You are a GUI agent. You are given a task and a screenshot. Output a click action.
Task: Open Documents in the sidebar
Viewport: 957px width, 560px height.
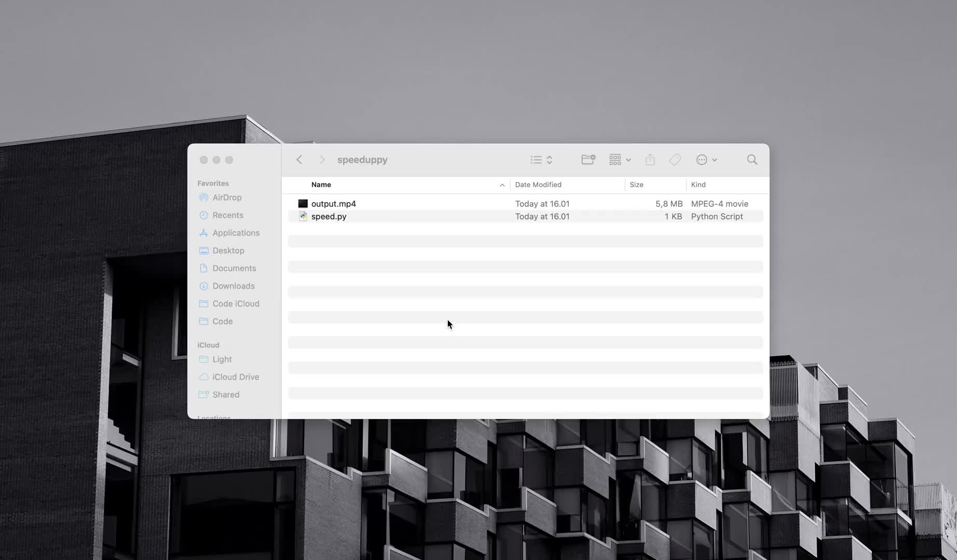(x=234, y=268)
